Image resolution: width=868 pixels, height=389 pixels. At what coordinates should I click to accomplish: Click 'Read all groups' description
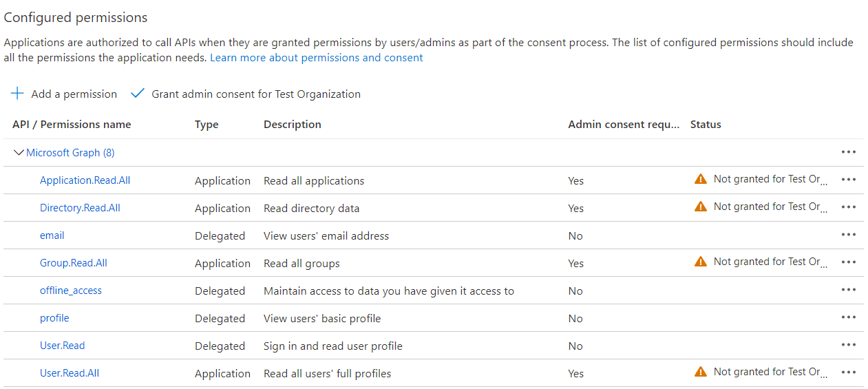point(301,264)
